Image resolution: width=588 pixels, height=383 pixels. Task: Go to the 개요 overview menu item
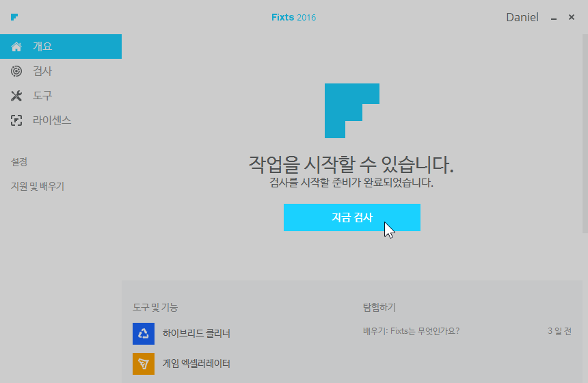61,47
